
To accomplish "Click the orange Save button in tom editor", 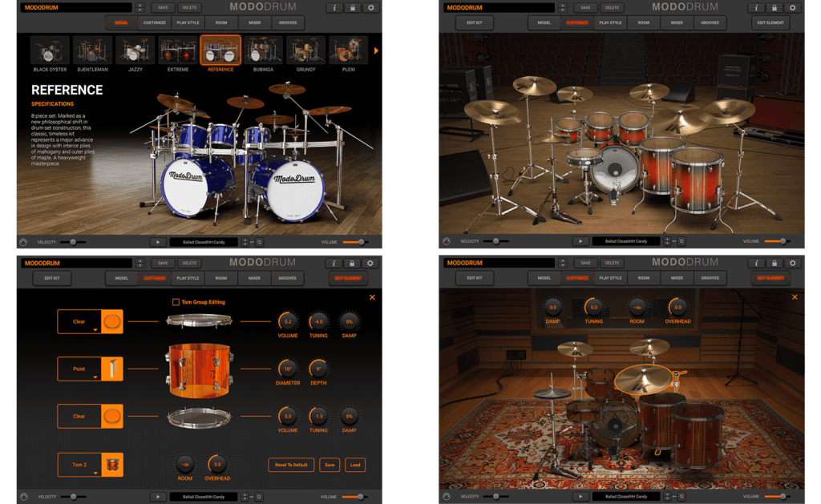I will click(x=330, y=465).
